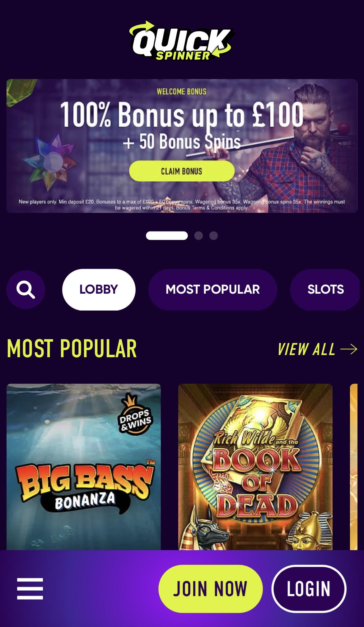This screenshot has height=627, width=364.
Task: Switch to Most Popular tab
Action: 213,290
